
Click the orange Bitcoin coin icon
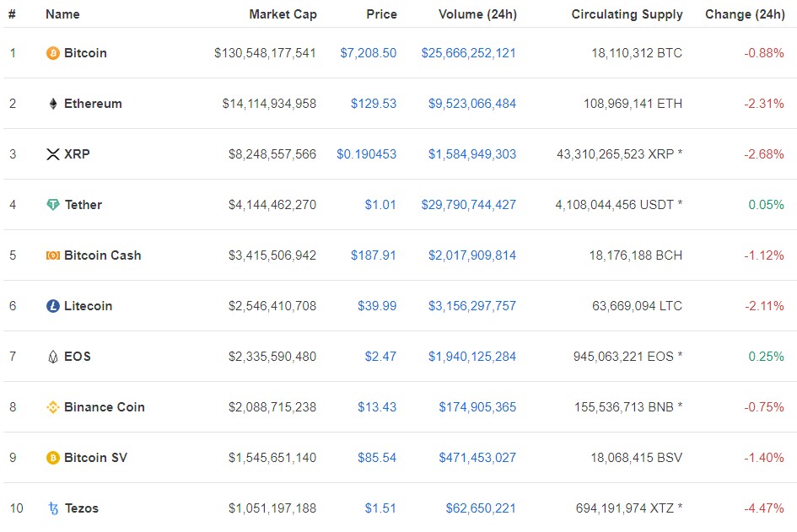pyautogui.click(x=53, y=53)
